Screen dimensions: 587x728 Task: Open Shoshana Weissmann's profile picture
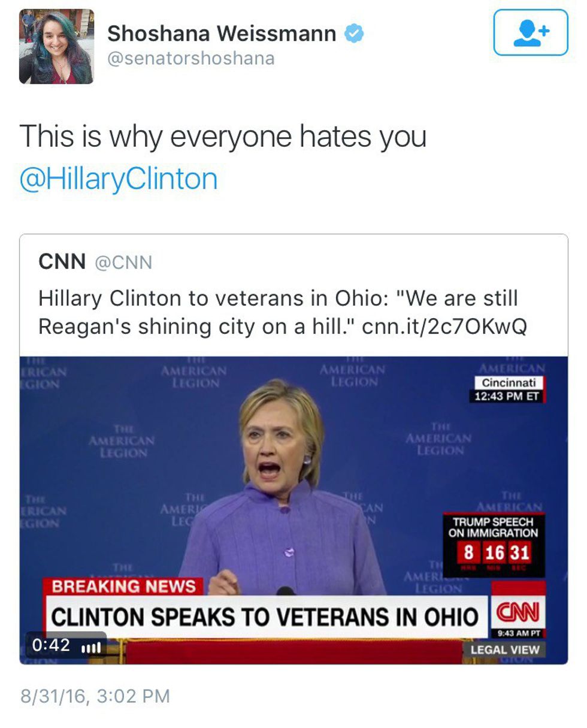tap(56, 47)
